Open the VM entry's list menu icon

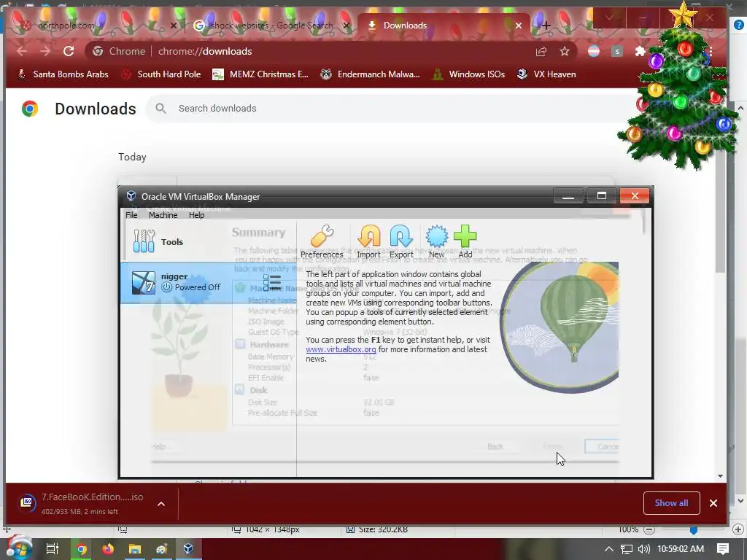[x=272, y=283]
